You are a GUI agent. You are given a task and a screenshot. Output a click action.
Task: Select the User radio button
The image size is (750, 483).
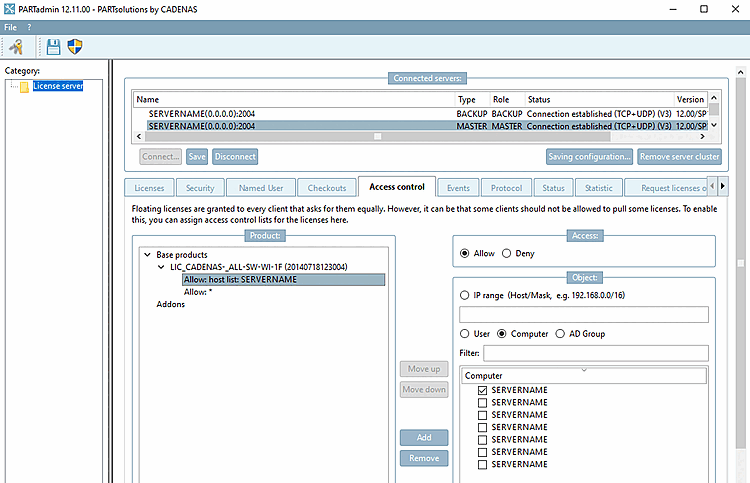464,334
